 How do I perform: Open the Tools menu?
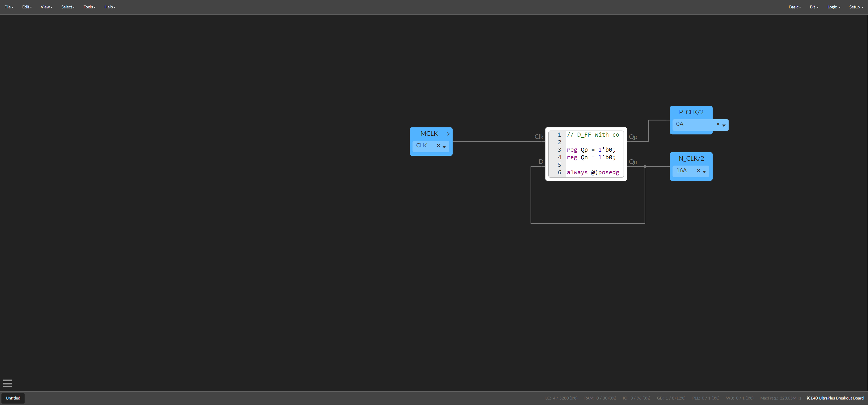(x=89, y=7)
